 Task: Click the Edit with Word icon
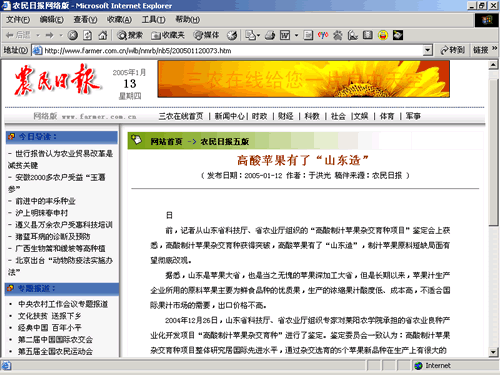click(x=285, y=35)
